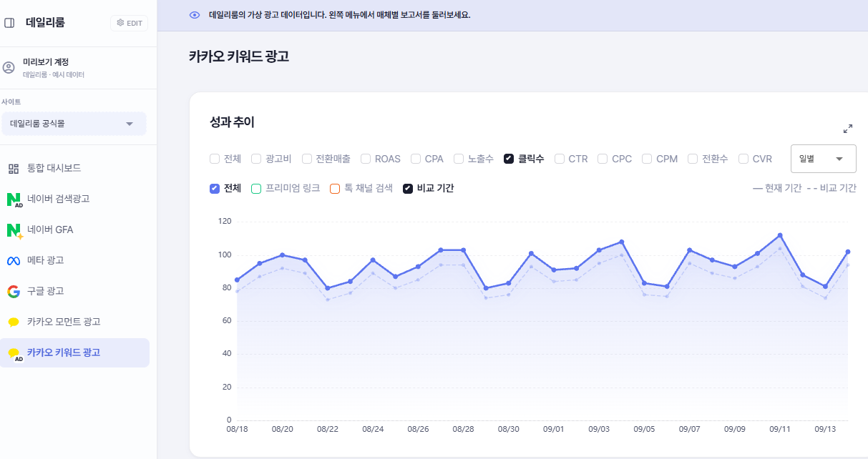Open the 데일리룸 공식몰 site dropdown
Image resolution: width=868 pixels, height=459 pixels.
click(x=74, y=124)
